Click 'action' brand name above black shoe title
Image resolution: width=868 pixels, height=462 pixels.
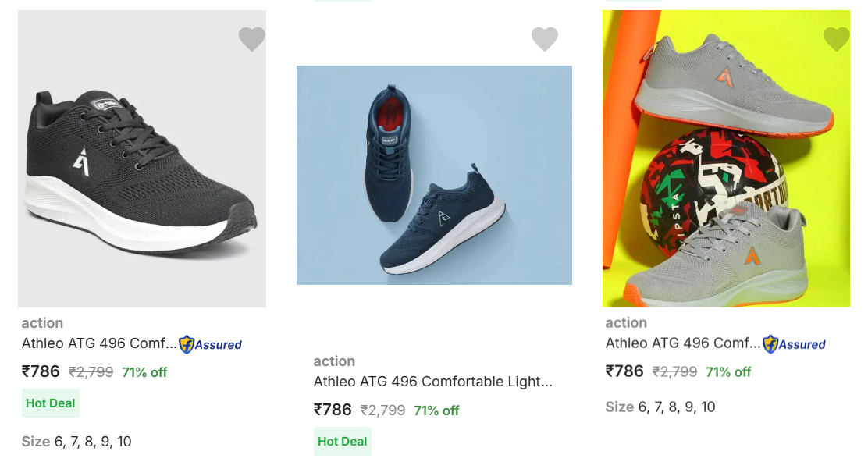click(42, 323)
